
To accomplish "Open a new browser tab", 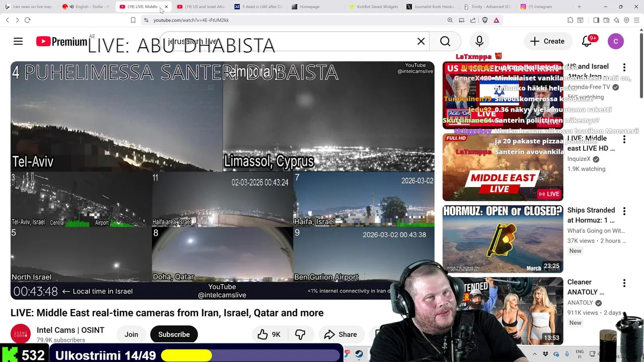I will tap(579, 7).
